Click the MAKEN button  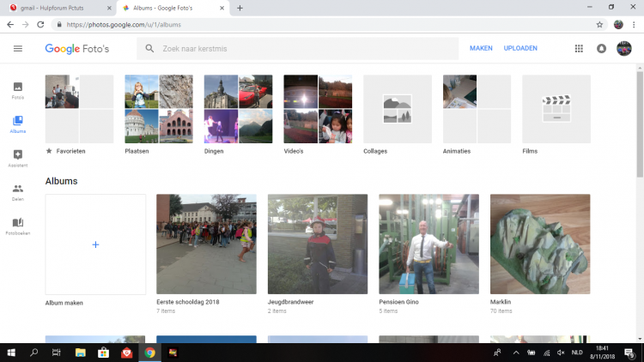(x=481, y=49)
